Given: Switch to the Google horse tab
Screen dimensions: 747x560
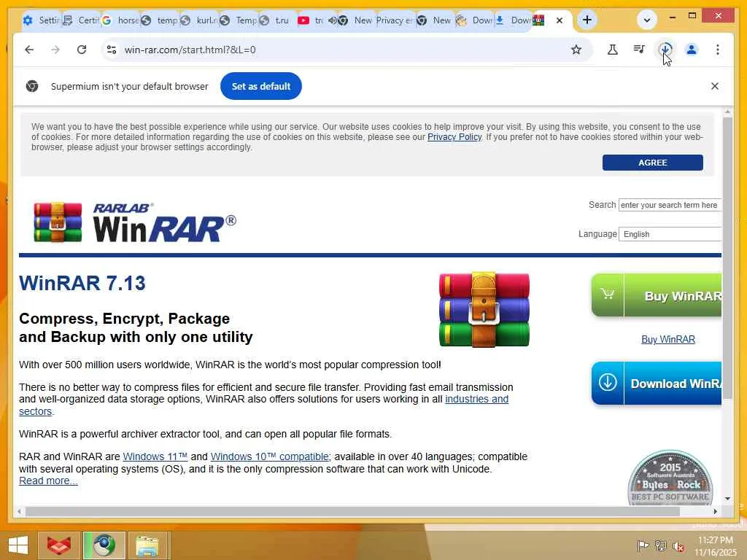Looking at the screenshot, I should (120, 20).
